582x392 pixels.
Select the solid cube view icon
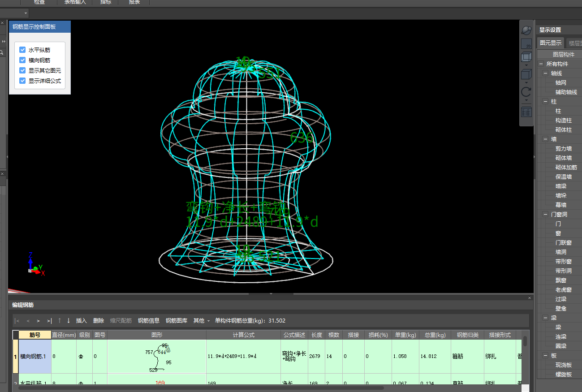[526, 75]
